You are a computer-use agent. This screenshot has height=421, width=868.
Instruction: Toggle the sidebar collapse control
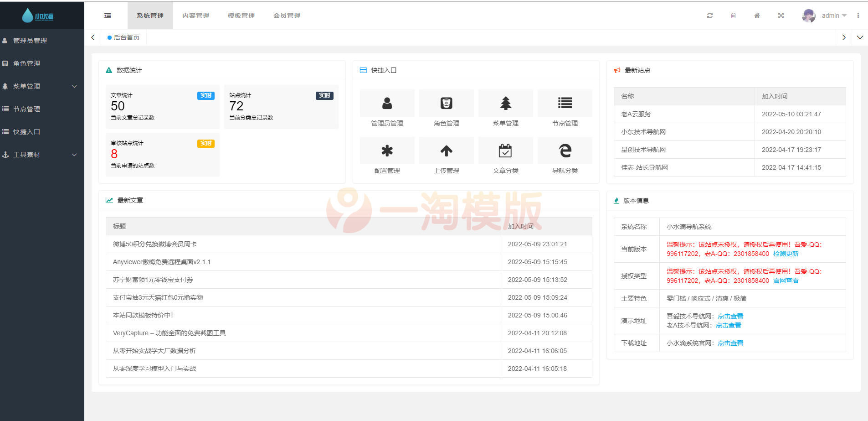(108, 15)
